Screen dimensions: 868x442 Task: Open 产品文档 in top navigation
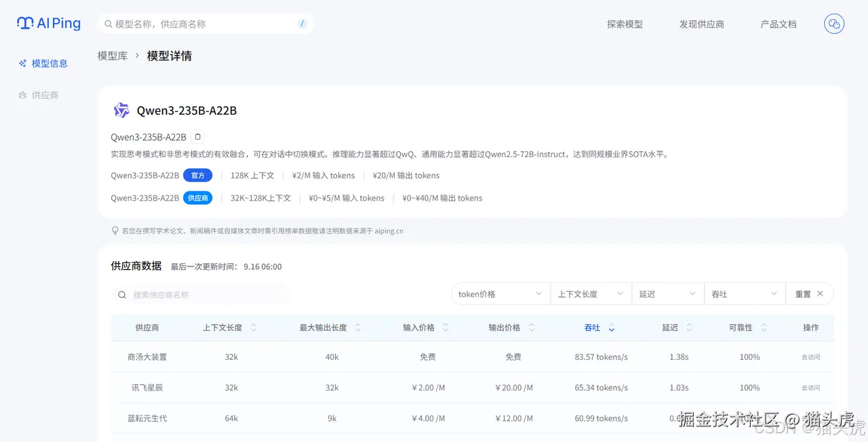point(778,24)
